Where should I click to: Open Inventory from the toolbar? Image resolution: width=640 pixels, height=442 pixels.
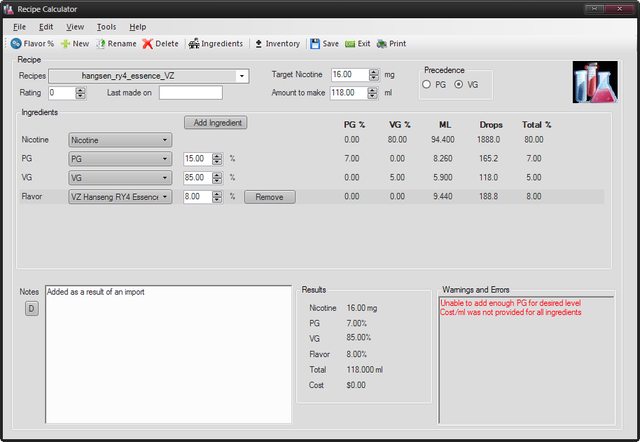(258, 44)
